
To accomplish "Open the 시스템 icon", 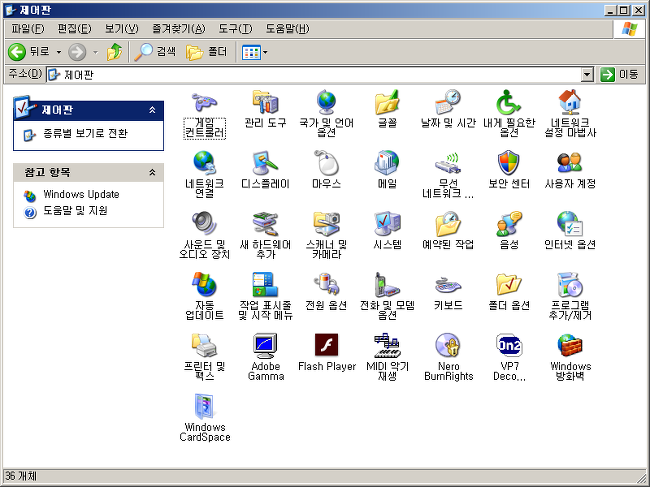I will (x=387, y=224).
